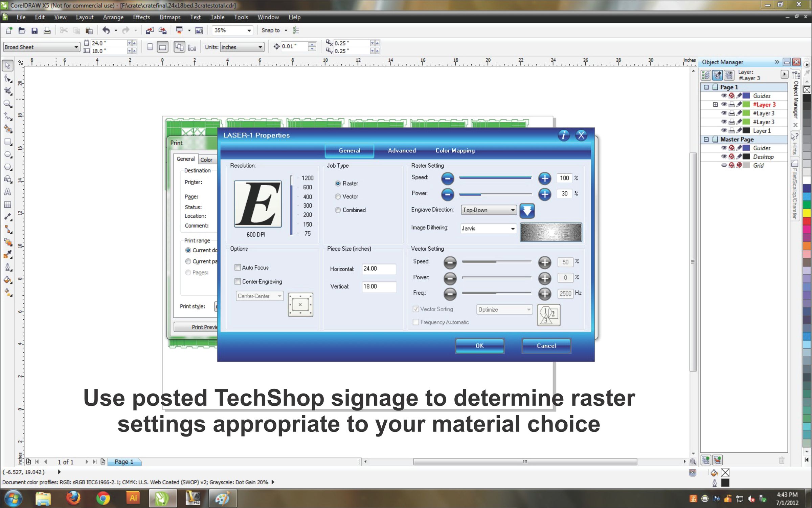Select the Vector job type
812x508 pixels.
338,197
